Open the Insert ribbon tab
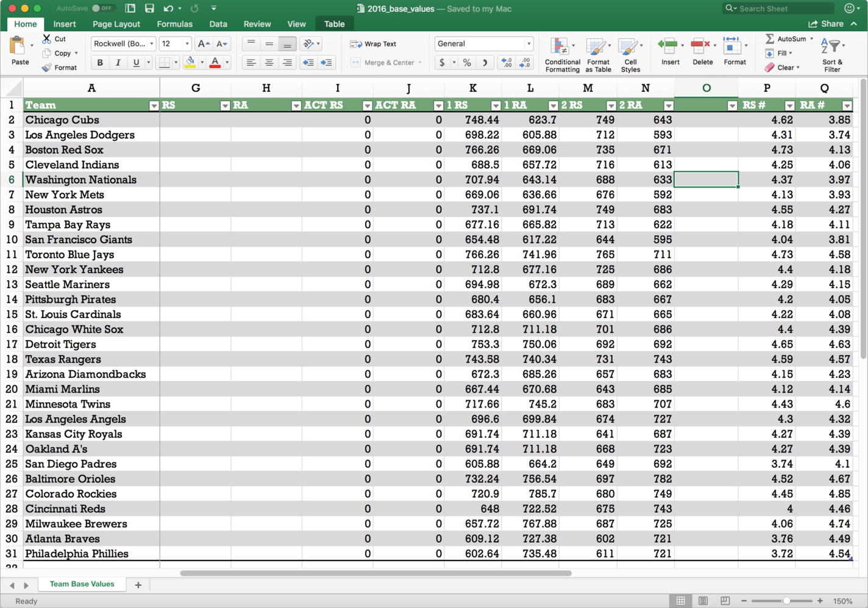 coord(65,24)
